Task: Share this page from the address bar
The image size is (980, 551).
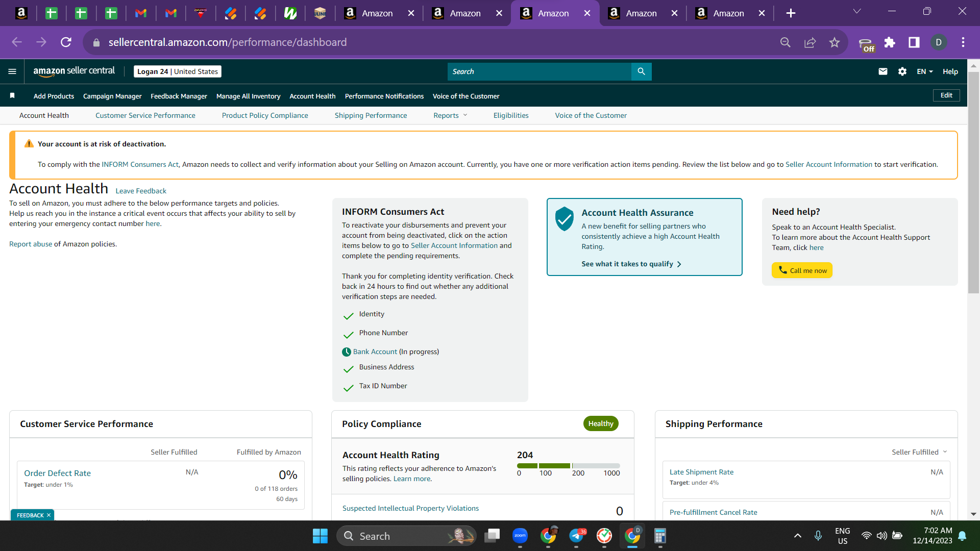Action: 810,42
